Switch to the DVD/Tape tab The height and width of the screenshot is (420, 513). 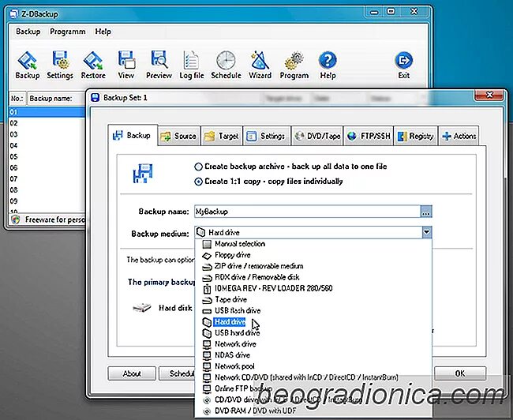[317, 136]
